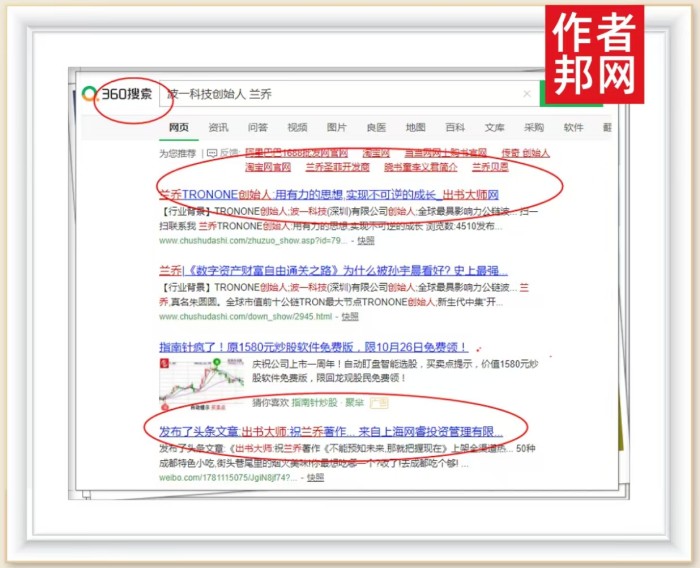Click the feedback (反馈) icon beside recommendations

tap(213, 153)
